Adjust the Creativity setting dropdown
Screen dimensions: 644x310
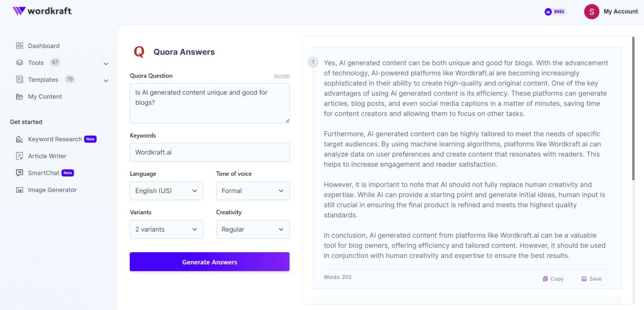point(252,229)
